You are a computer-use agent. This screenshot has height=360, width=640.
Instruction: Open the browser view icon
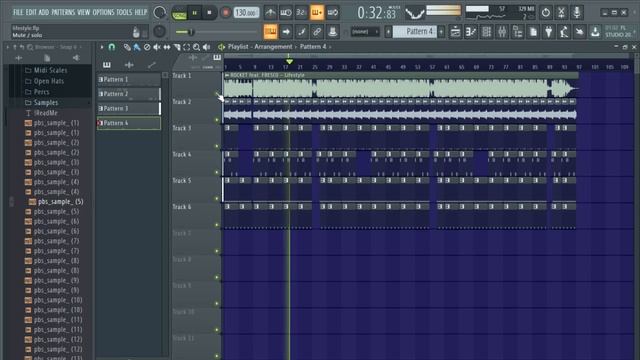coord(518,31)
